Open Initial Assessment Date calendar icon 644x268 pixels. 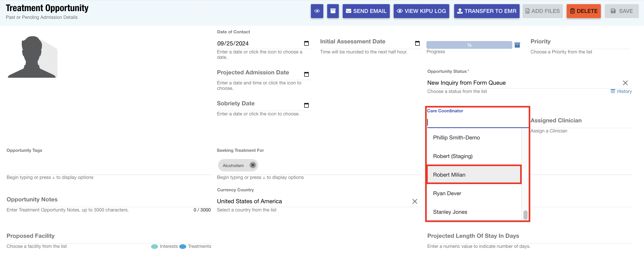(x=417, y=43)
